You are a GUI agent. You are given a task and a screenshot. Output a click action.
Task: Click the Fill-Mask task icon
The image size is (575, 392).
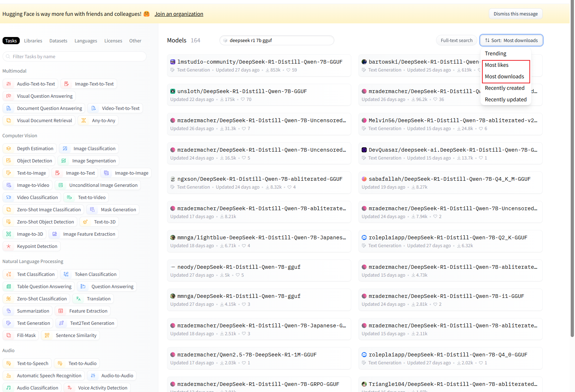point(9,335)
